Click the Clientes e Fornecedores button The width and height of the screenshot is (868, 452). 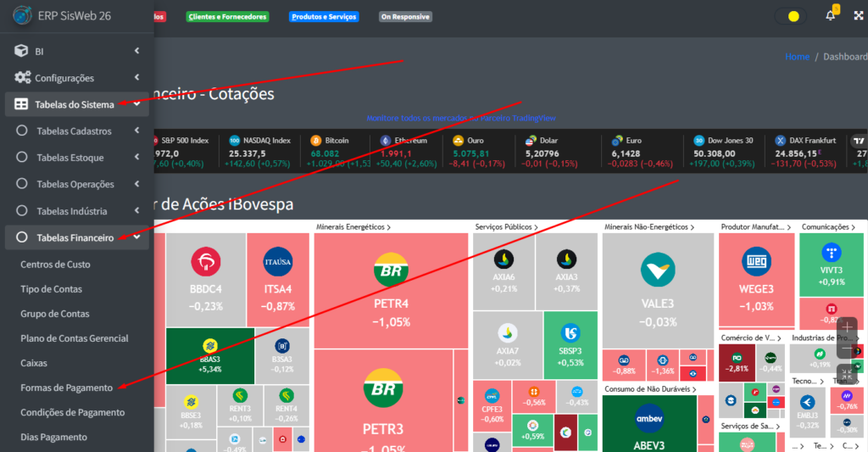[227, 16]
